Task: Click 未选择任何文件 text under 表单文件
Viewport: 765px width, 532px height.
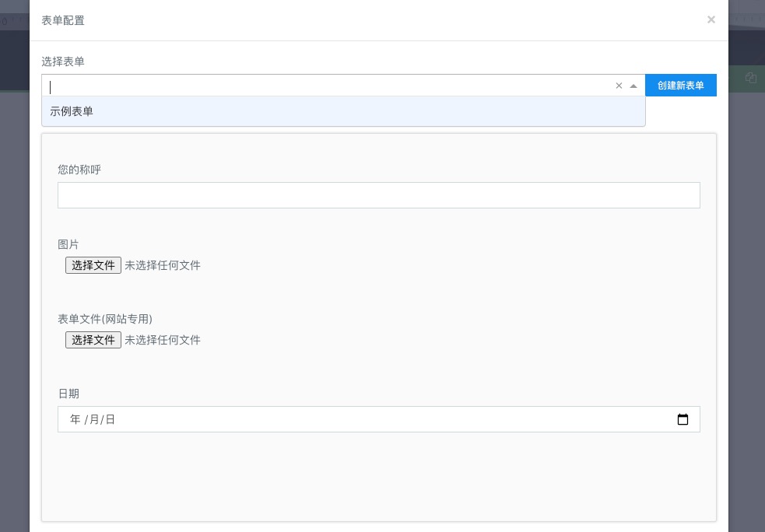Action: (163, 340)
